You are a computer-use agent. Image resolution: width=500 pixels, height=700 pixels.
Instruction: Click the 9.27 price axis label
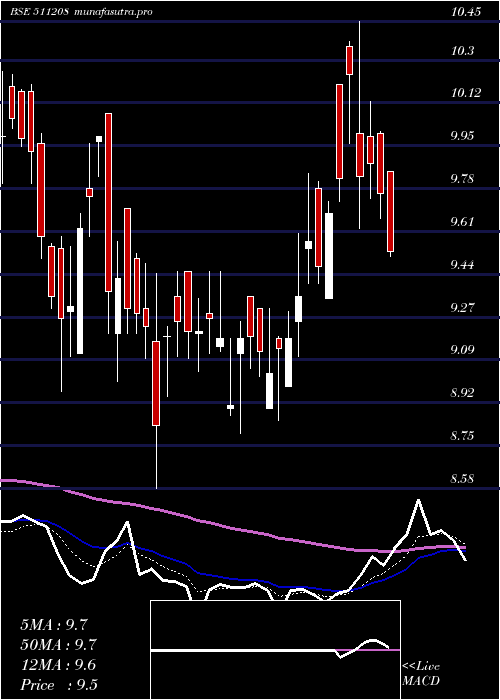coord(463,308)
